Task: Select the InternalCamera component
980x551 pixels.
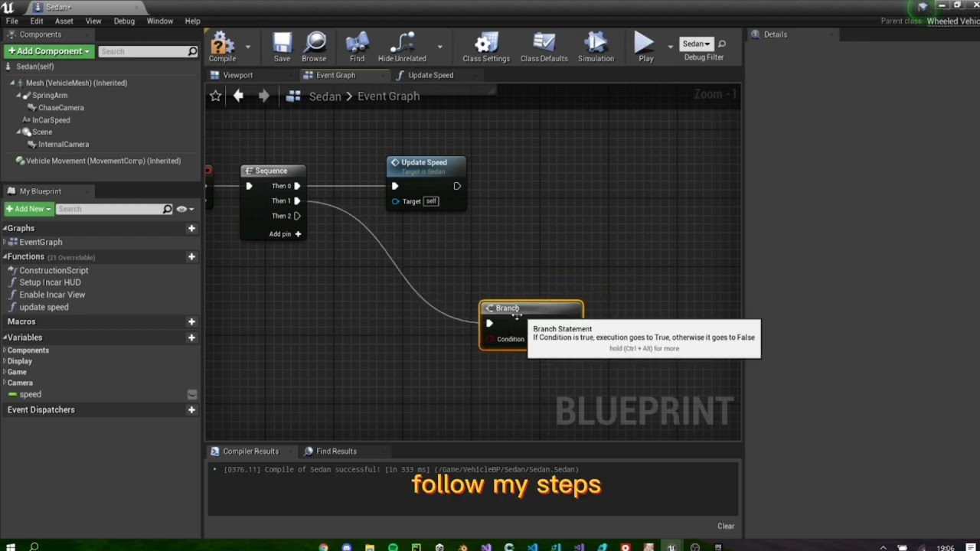Action: [x=64, y=145]
